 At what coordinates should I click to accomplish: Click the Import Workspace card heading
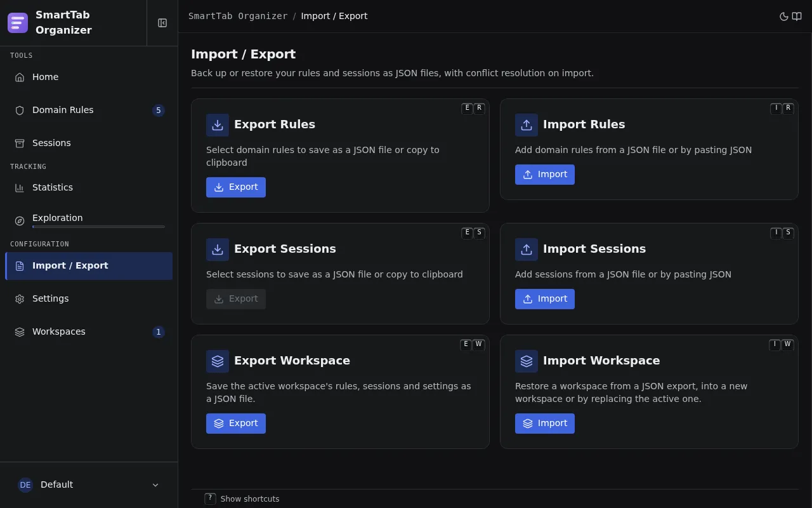click(x=601, y=361)
